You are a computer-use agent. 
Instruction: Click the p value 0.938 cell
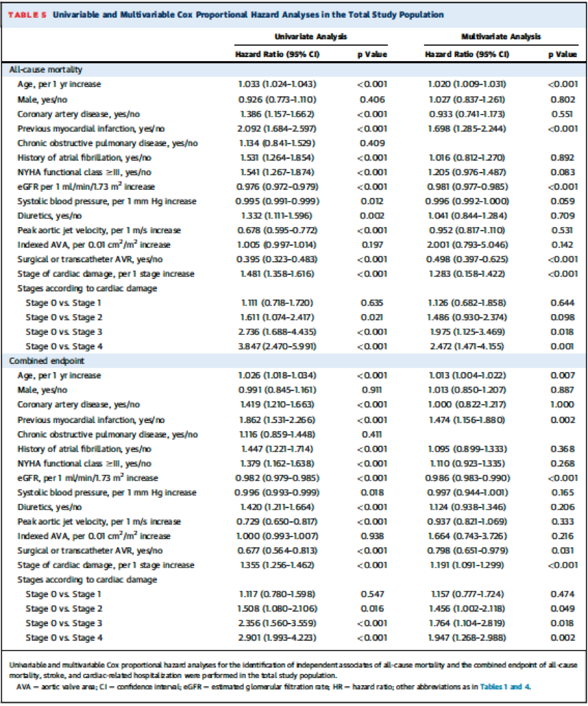(x=372, y=536)
